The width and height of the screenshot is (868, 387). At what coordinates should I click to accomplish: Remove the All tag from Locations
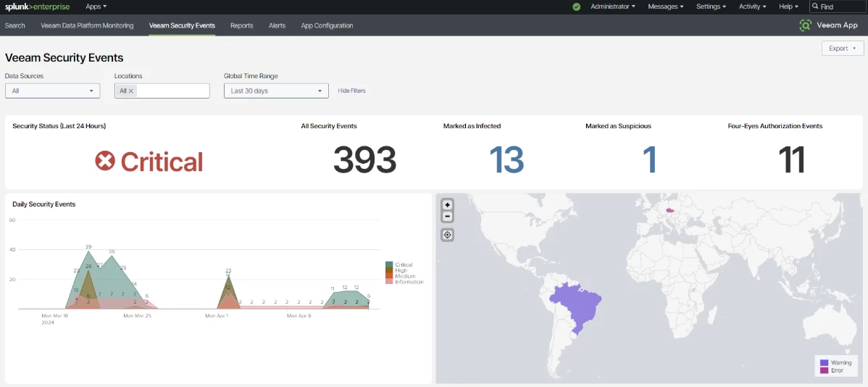pyautogui.click(x=131, y=91)
